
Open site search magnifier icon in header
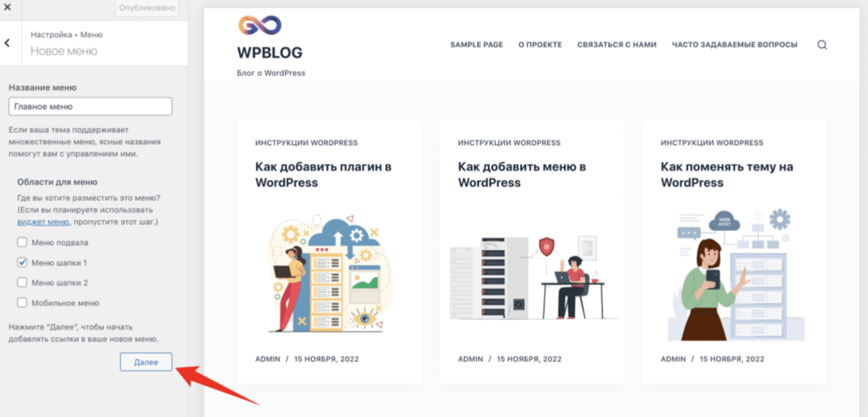click(x=822, y=45)
